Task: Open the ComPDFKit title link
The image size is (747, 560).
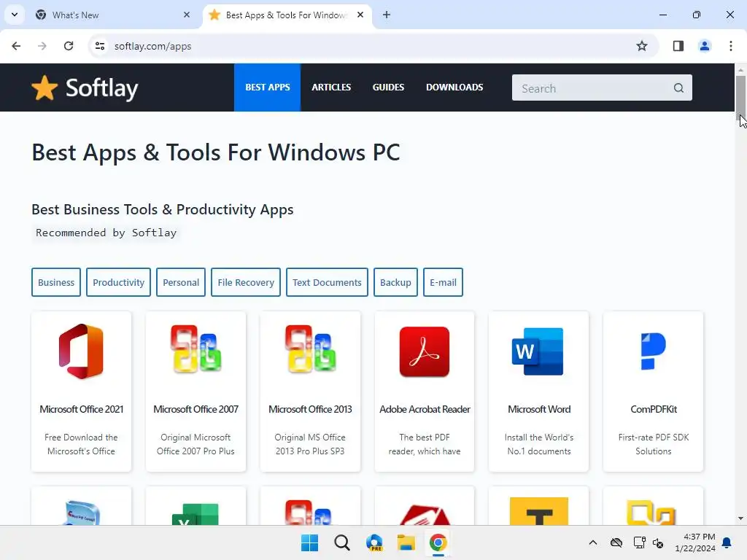Action: pyautogui.click(x=653, y=409)
